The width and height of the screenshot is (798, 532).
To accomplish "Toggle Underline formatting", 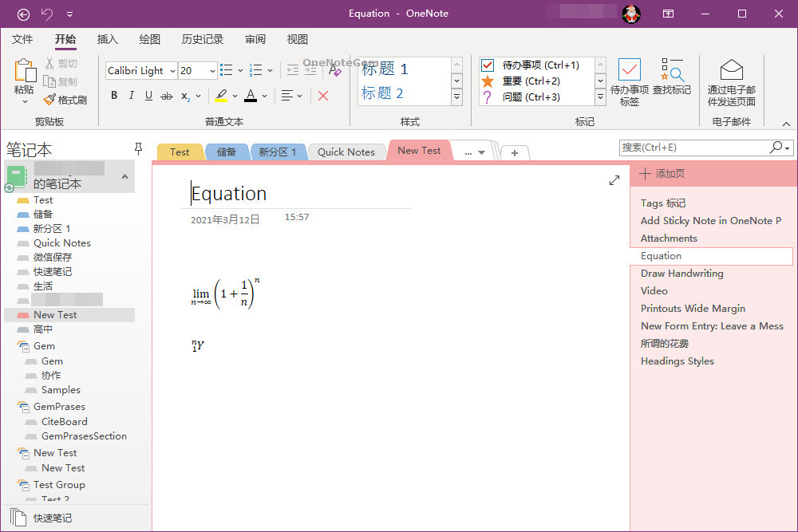I will (x=148, y=96).
